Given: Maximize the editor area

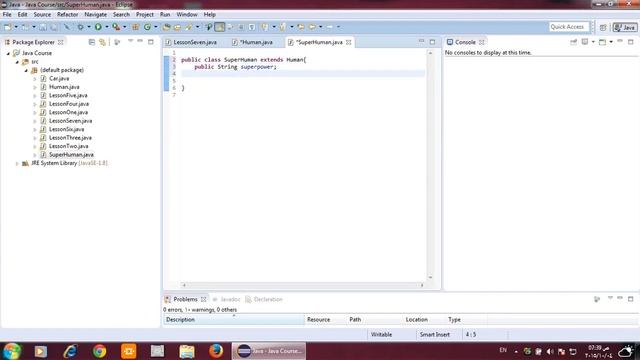Looking at the screenshot, I should pyautogui.click(x=432, y=42).
